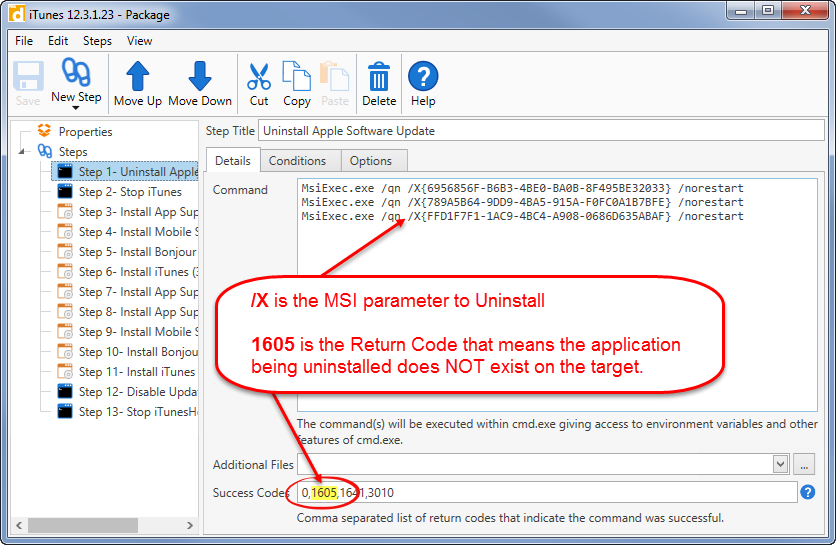Open the View menu
Viewport: 836px width, 545px height.
pos(140,41)
